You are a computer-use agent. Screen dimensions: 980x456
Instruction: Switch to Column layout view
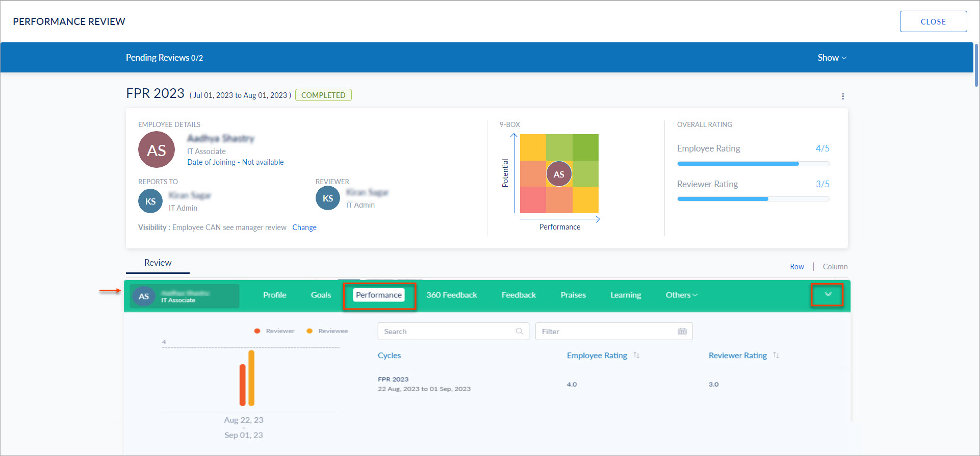point(835,267)
